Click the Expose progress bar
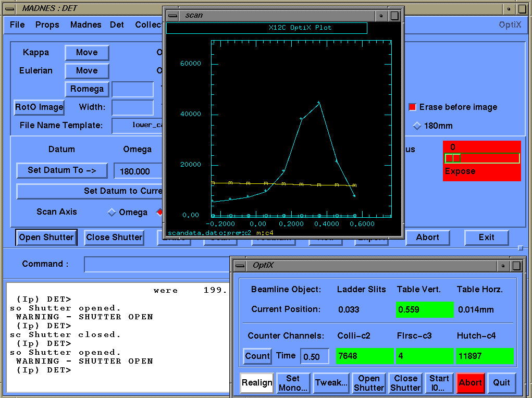 point(482,158)
